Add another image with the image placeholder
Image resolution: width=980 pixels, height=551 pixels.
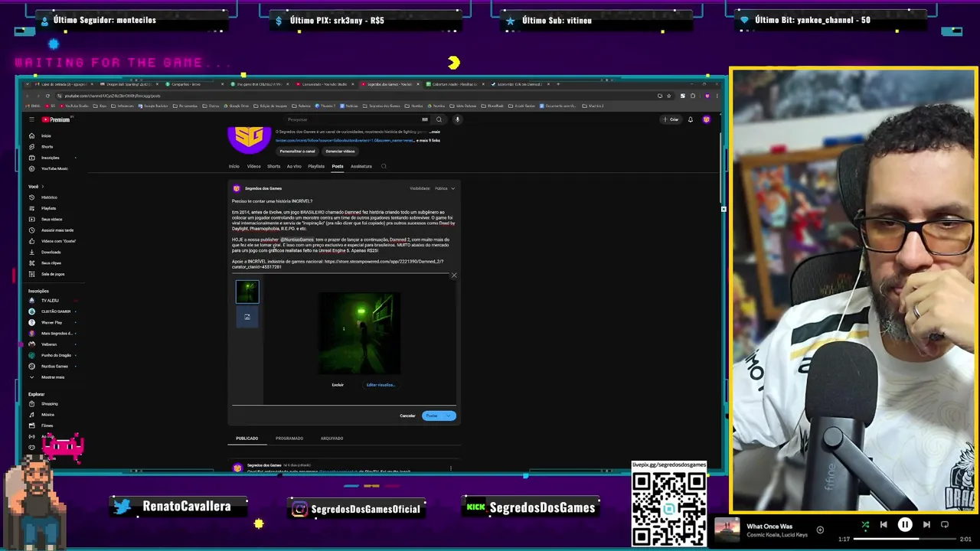247,317
